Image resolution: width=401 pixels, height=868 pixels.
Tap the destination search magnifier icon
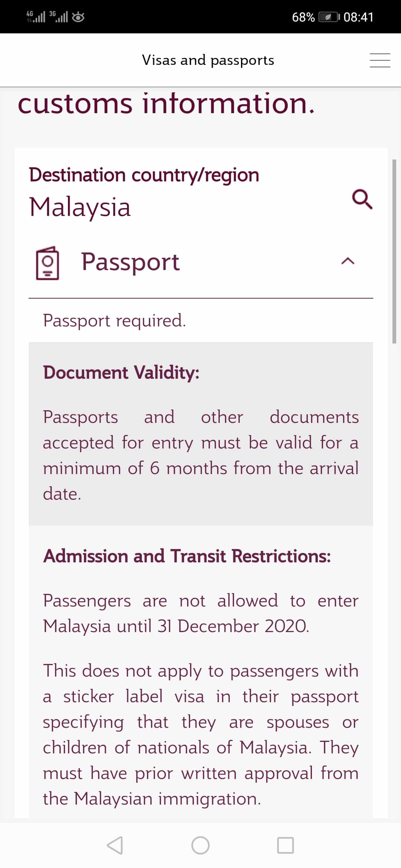pos(362,199)
